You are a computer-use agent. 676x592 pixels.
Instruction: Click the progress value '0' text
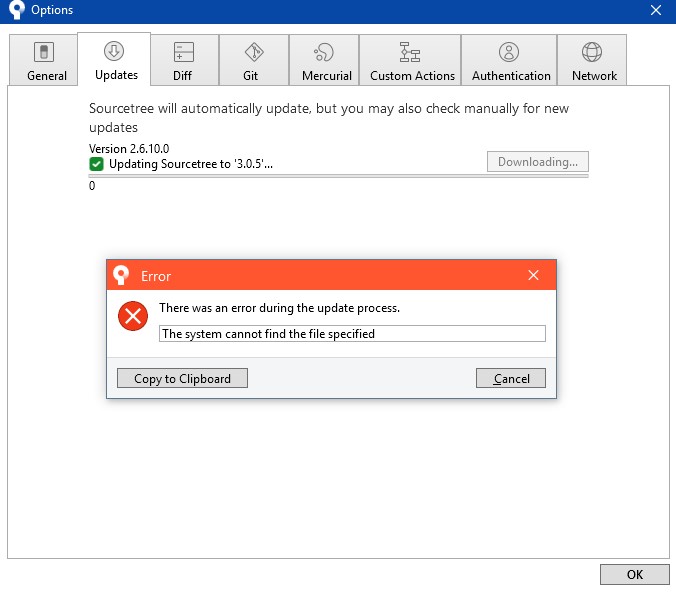(x=92, y=186)
